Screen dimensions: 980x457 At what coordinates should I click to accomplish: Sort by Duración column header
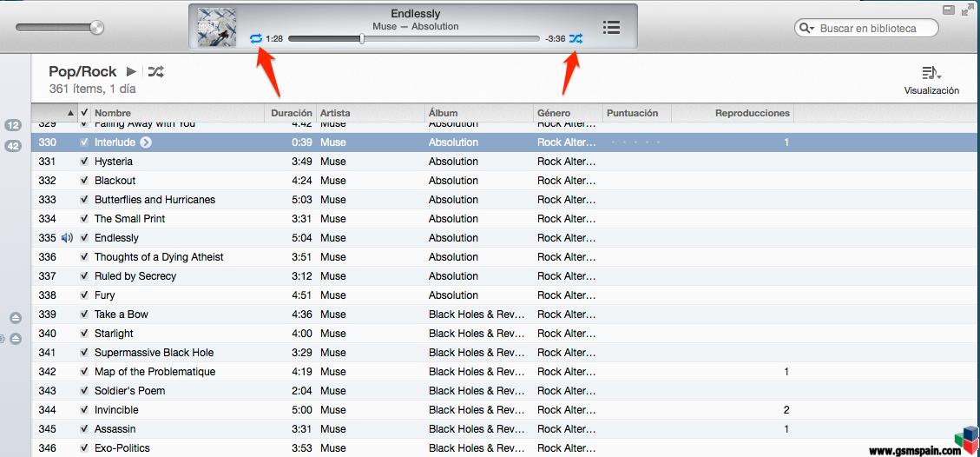291,113
